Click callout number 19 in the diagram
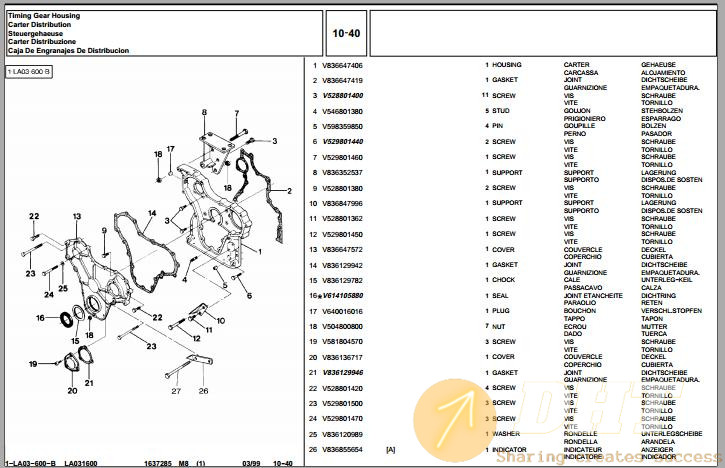The width and height of the screenshot is (725, 468). click(33, 364)
